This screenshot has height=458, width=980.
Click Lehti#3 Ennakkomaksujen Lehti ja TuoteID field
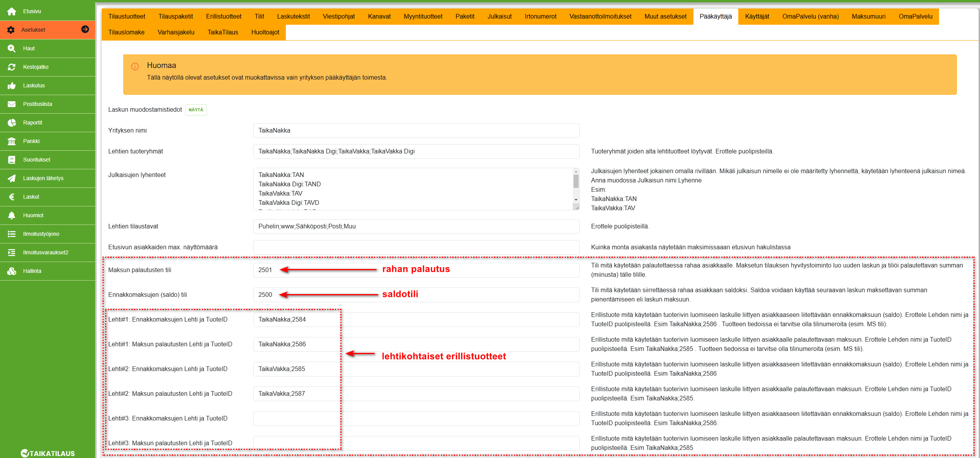coord(416,419)
